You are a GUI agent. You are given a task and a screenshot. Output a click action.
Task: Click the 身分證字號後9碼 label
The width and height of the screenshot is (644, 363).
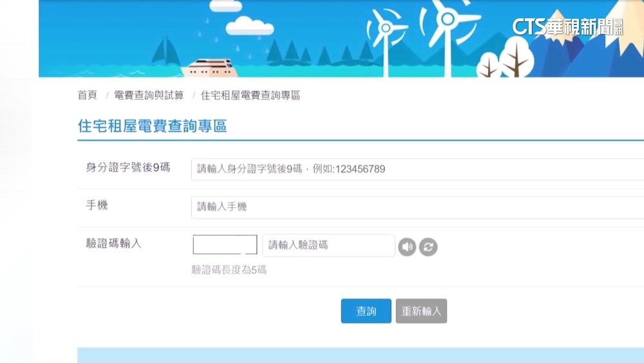tap(128, 168)
